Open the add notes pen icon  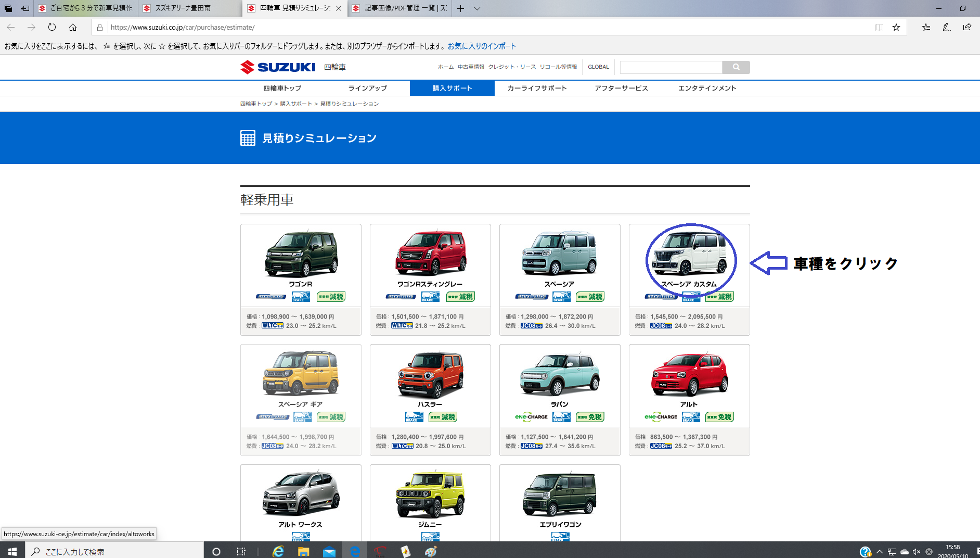(x=946, y=27)
